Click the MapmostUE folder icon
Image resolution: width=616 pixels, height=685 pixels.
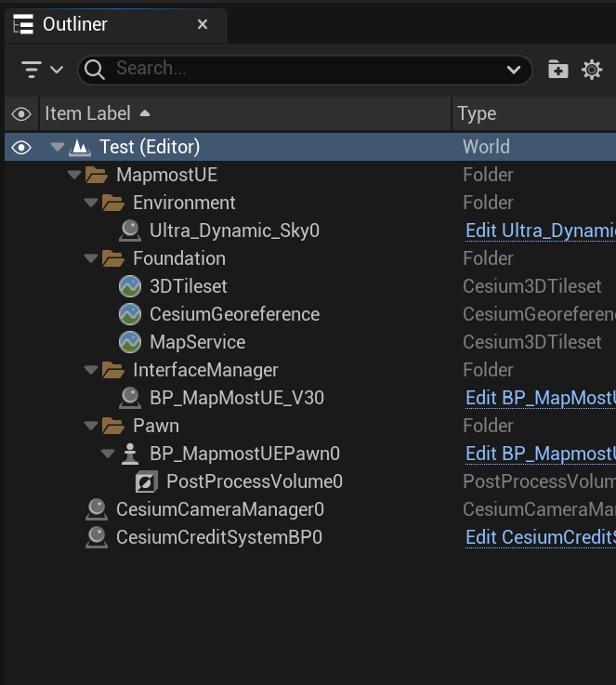97,175
